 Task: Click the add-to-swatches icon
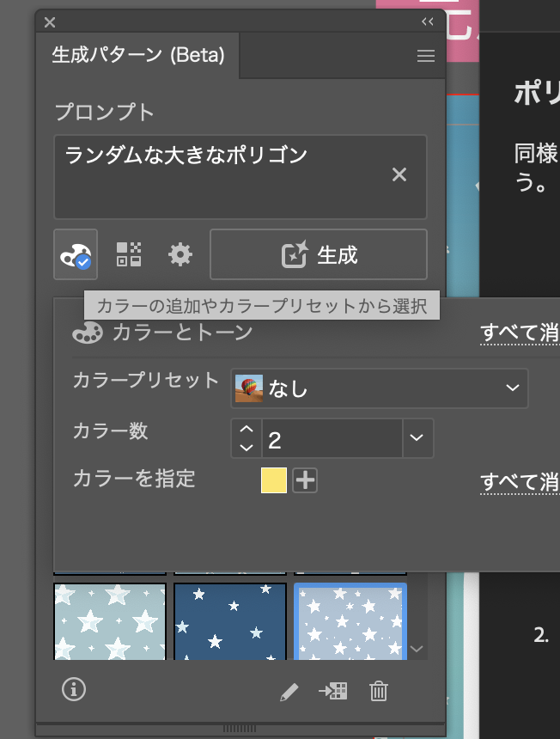(332, 691)
